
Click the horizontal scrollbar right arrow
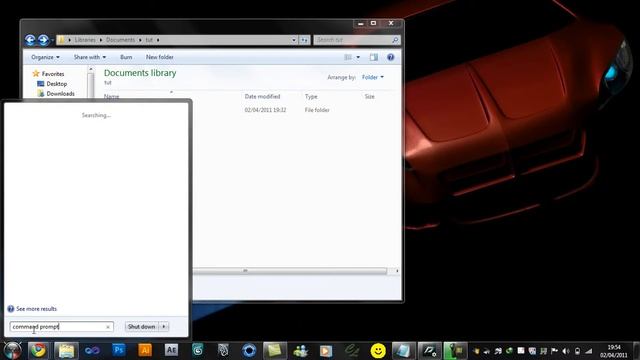397,271
